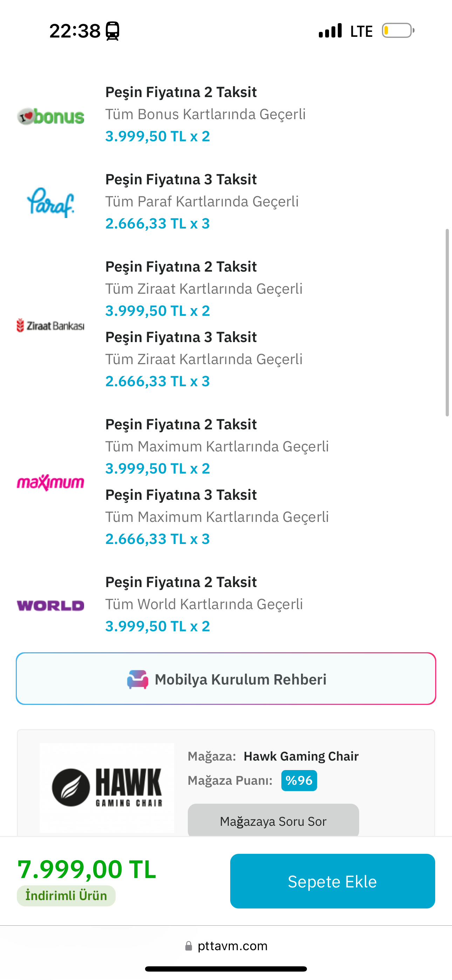The width and height of the screenshot is (452, 980).
Task: Tap the 7.999,00 TL price
Action: (x=87, y=870)
